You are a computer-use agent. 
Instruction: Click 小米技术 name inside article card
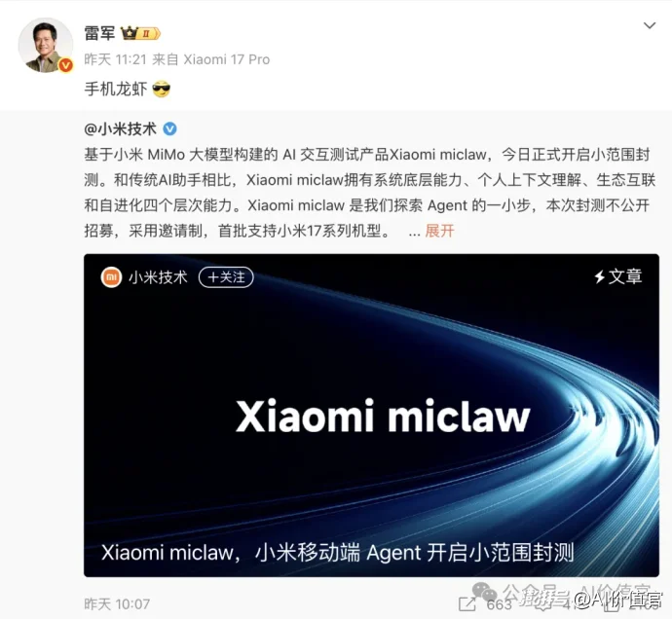[x=158, y=277]
